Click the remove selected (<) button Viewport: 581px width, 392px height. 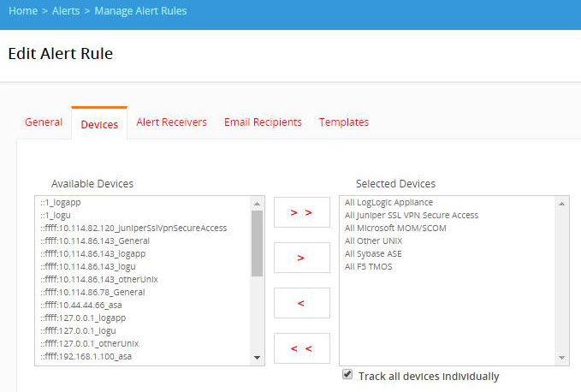[x=301, y=303]
